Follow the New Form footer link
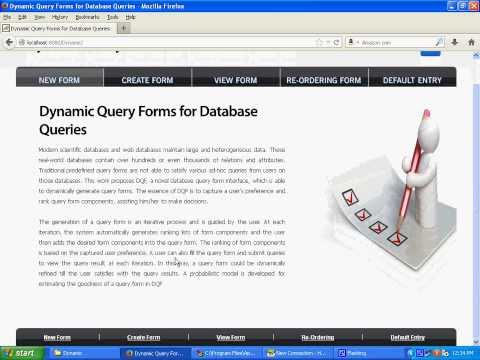Screen dimensions: 480x360 click(x=57, y=337)
